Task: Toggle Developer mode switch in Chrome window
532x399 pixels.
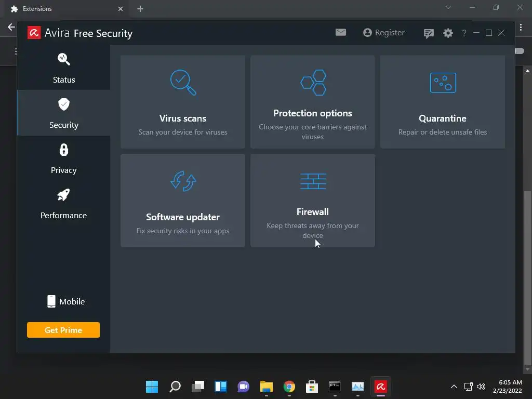Action: click(x=520, y=51)
